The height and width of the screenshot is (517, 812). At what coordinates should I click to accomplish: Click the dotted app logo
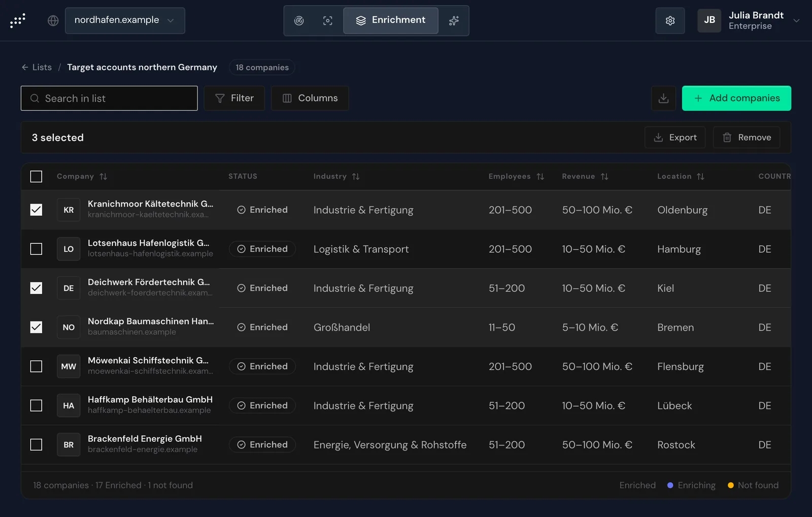tap(18, 20)
